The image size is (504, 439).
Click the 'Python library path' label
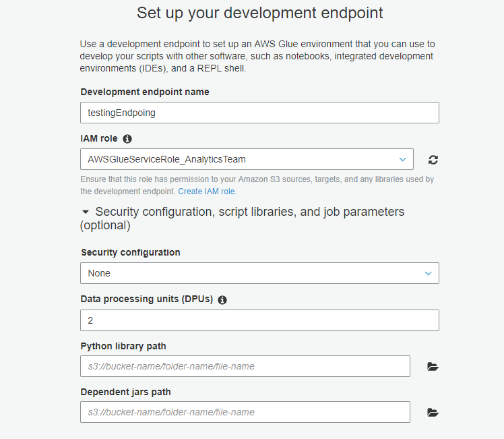pyautogui.click(x=123, y=346)
